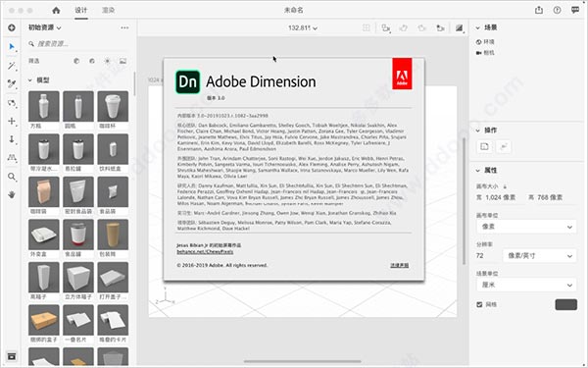Click the camera bookmarks icon
Viewport: 588px width, 368px height.
(x=441, y=27)
